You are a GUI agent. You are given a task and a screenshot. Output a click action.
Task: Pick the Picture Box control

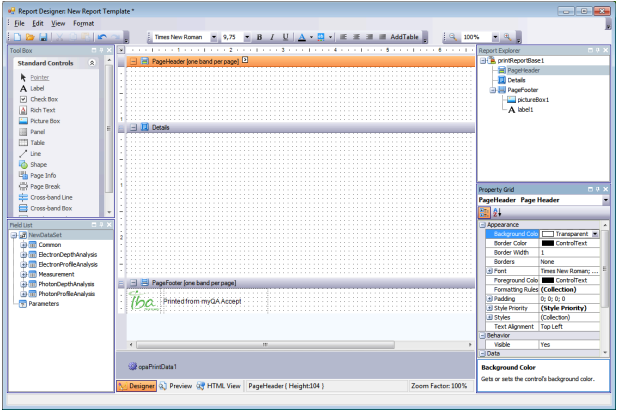click(44, 121)
